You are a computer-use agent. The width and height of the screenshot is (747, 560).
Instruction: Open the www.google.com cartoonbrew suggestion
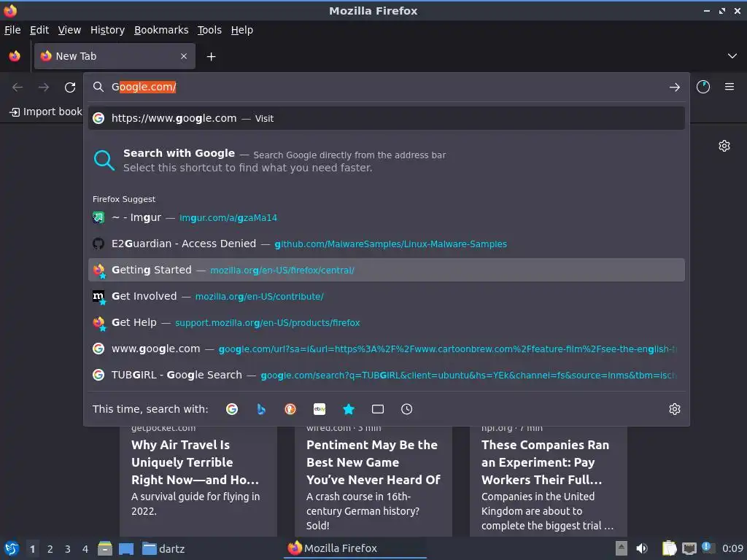(387, 349)
